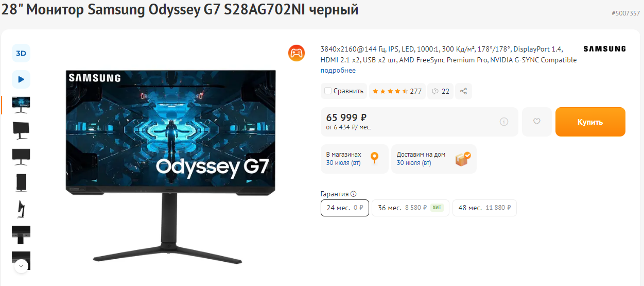The width and height of the screenshot is (644, 286).
Task: Add monitor to favorites with heart icon
Action: pos(537,122)
